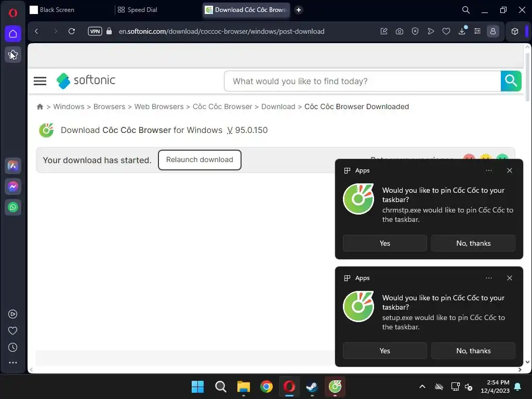Switch to the Black Screen tab
The height and width of the screenshot is (399, 532).
click(x=70, y=10)
